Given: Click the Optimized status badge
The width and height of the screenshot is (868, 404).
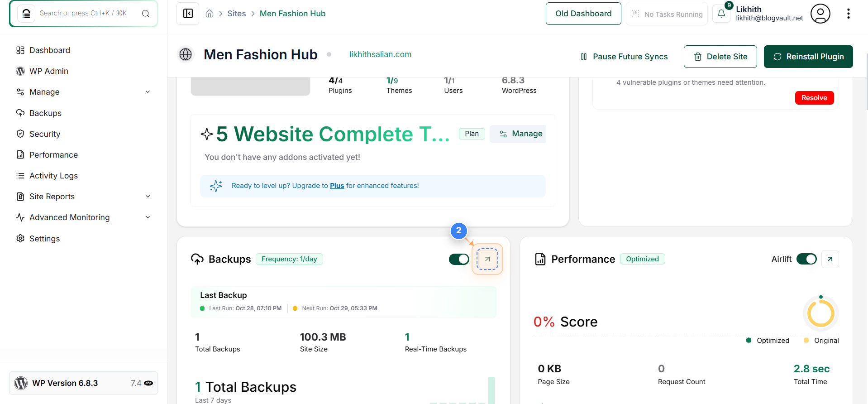Looking at the screenshot, I should point(642,259).
